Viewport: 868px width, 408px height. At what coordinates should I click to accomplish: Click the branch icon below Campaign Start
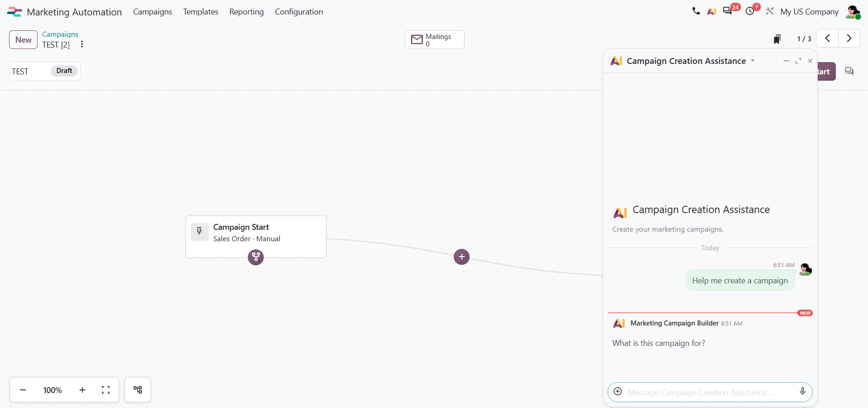(256, 257)
